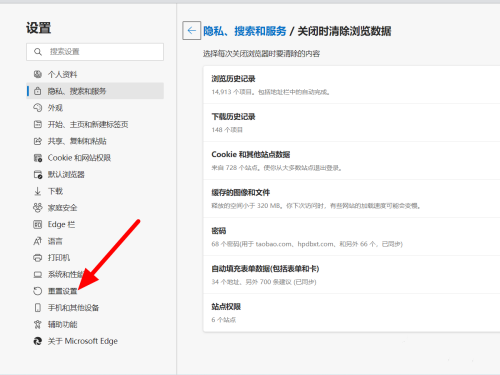
Task: Click Cookie 和其他站点数据 option row
Action: click(352, 161)
